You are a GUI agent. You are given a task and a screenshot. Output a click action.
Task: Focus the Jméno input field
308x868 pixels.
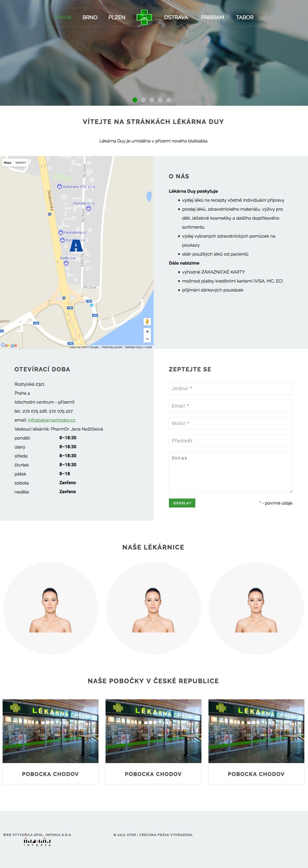[x=230, y=388]
